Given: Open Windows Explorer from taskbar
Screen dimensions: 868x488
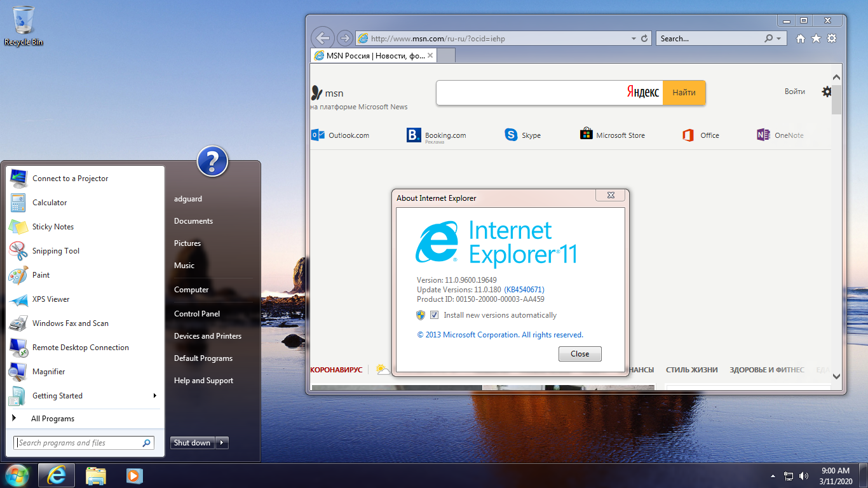Looking at the screenshot, I should [x=96, y=475].
